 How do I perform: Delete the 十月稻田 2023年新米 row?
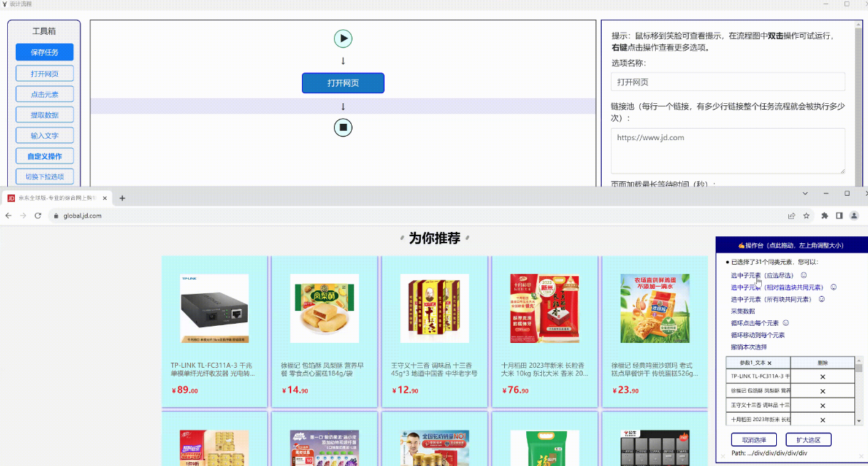coord(822,420)
